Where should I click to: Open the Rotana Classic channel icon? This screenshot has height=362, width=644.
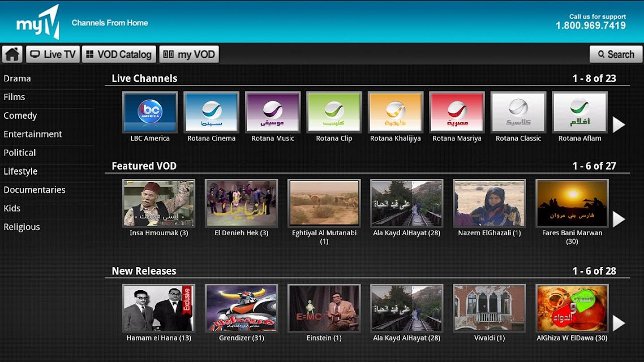click(x=518, y=112)
